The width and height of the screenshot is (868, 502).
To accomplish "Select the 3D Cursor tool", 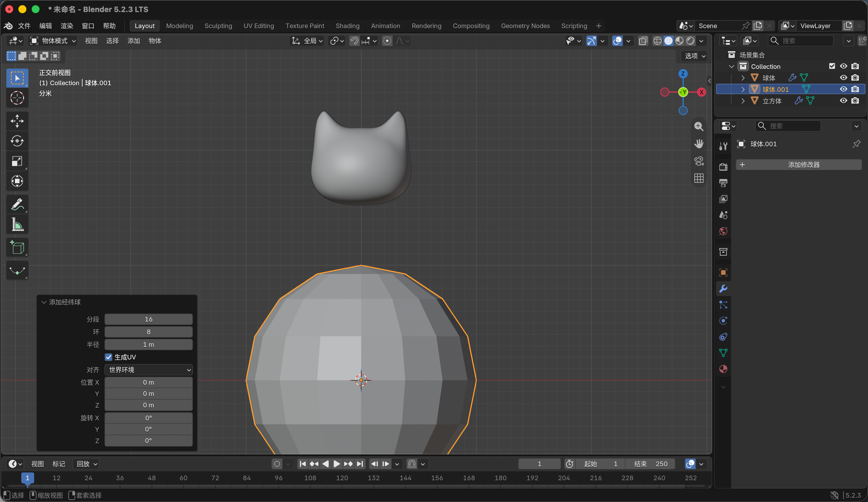I will pos(17,98).
